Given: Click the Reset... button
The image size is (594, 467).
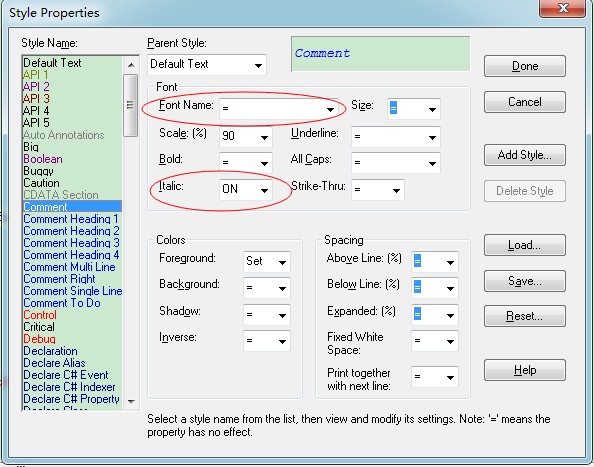Looking at the screenshot, I should [x=525, y=316].
